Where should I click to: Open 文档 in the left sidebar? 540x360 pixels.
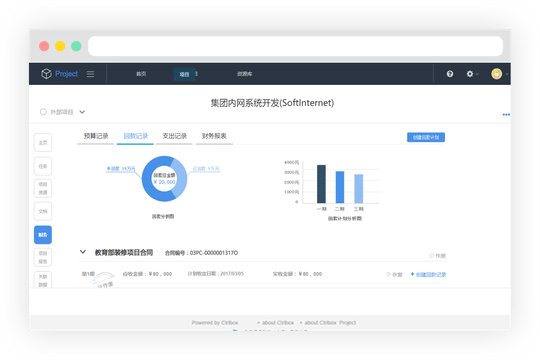tap(43, 211)
